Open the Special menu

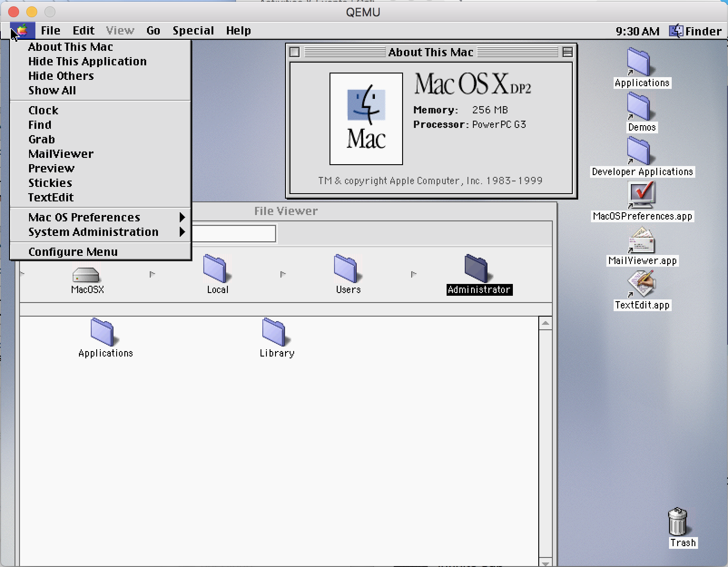click(x=193, y=30)
